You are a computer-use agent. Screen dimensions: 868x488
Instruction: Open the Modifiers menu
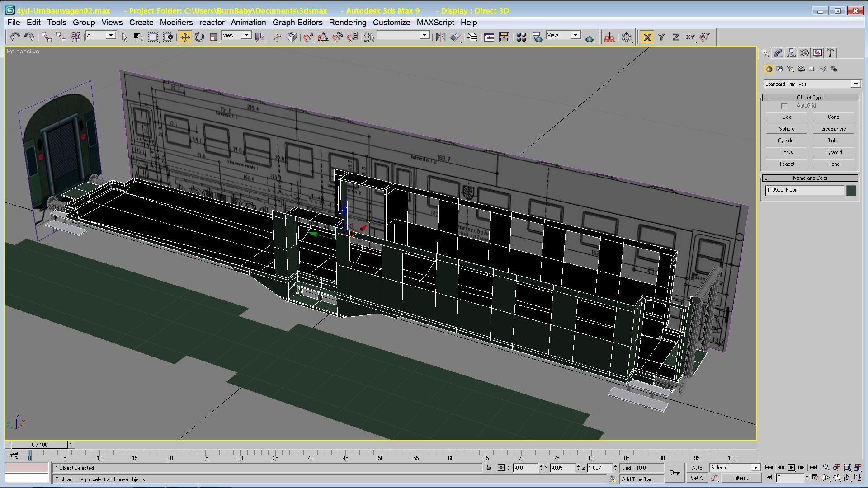point(176,23)
